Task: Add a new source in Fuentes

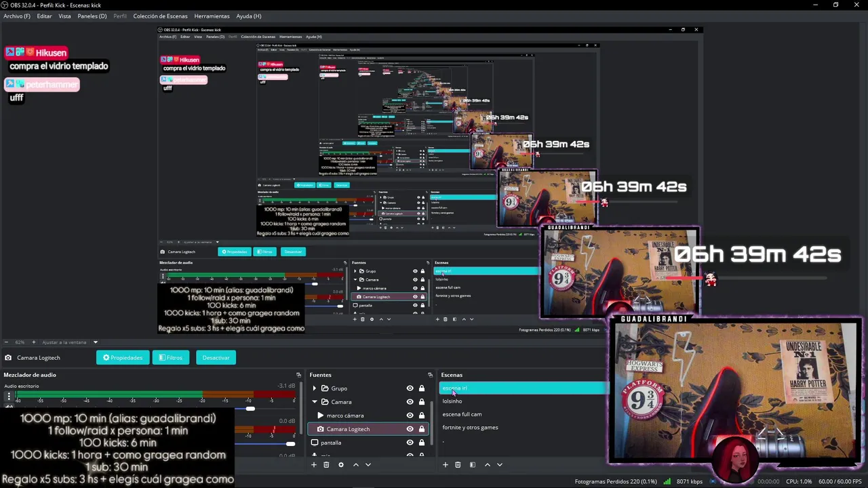Action: click(313, 465)
